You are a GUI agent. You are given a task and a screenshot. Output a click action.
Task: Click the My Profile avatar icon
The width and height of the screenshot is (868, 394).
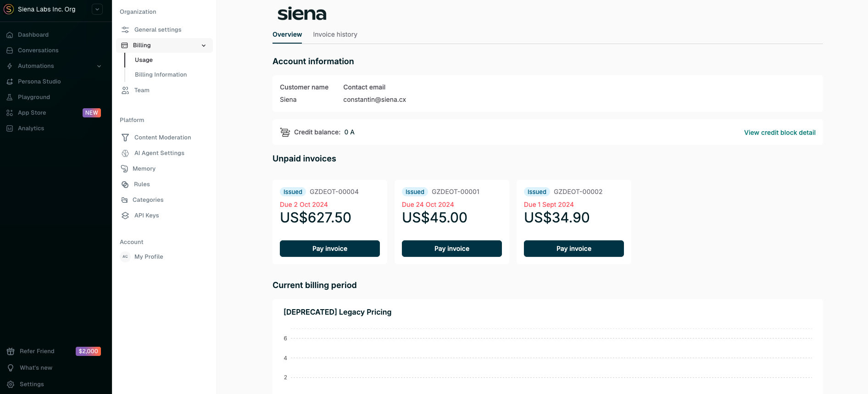coord(125,257)
